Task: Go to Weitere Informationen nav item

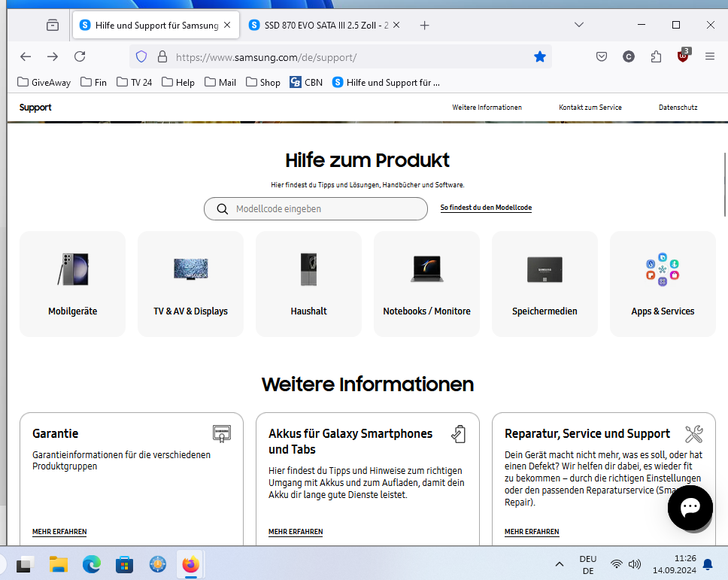Action: [487, 108]
